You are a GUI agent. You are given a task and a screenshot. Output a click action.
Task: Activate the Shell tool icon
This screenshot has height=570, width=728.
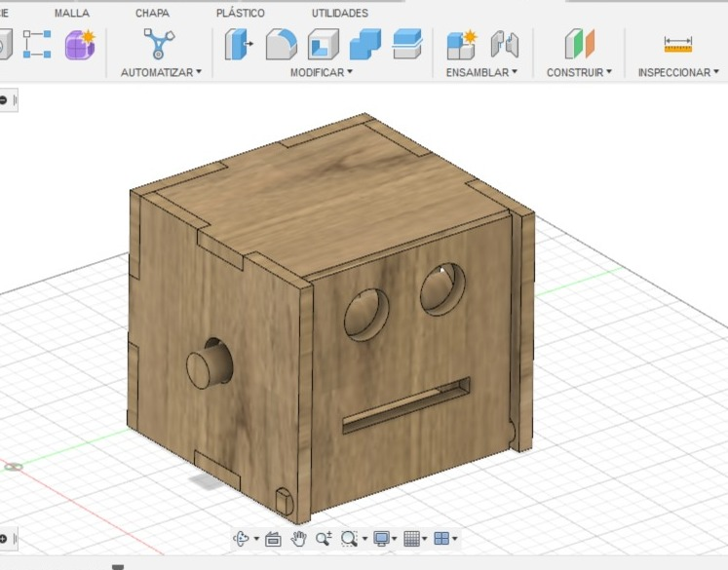pos(324,44)
